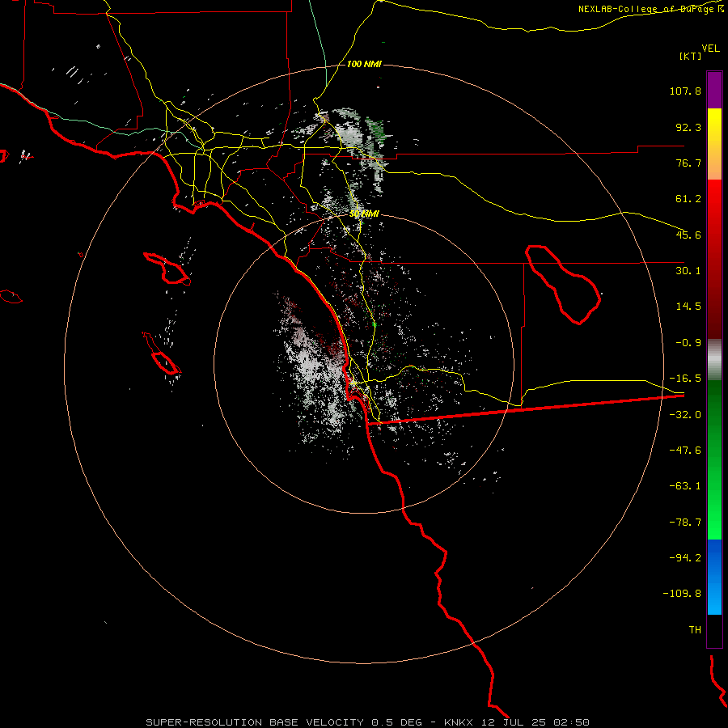Click the 50 NMI range ring label
The height and width of the screenshot is (728, 728).
pos(365,214)
